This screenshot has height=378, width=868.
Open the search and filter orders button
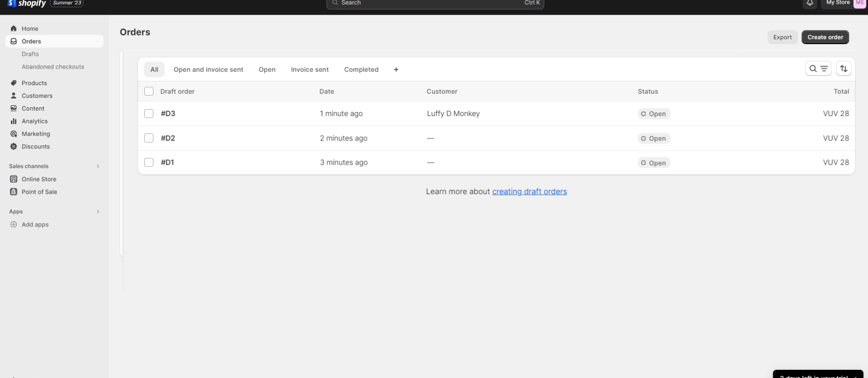coord(818,69)
